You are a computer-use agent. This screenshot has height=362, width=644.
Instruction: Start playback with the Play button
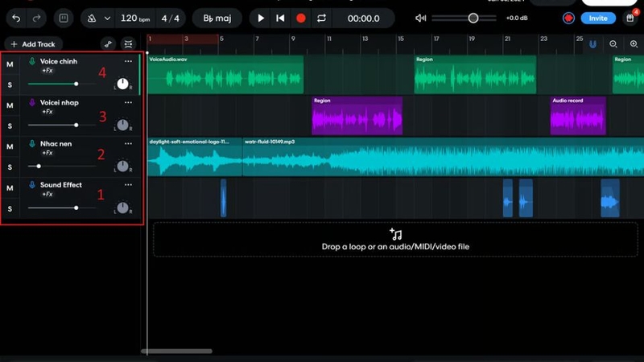click(260, 19)
